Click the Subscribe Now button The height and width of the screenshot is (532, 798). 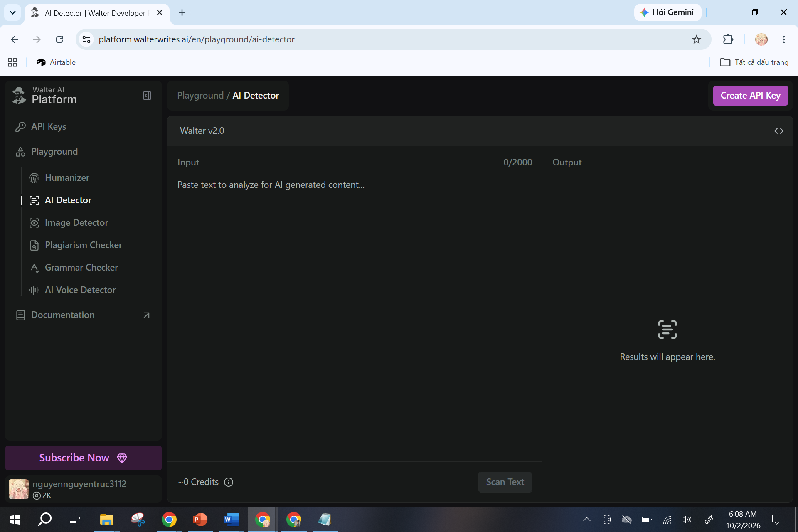83,458
